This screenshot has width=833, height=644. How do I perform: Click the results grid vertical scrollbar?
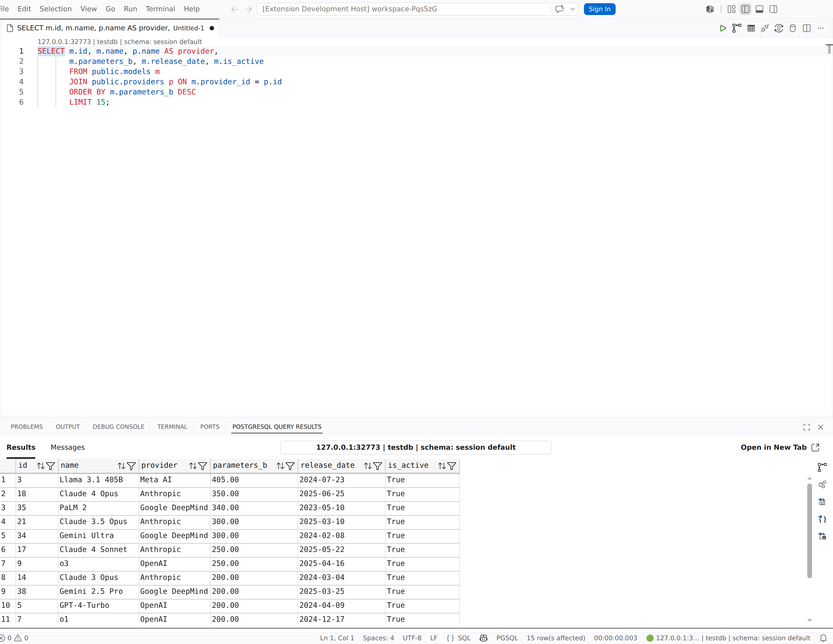pos(809,531)
